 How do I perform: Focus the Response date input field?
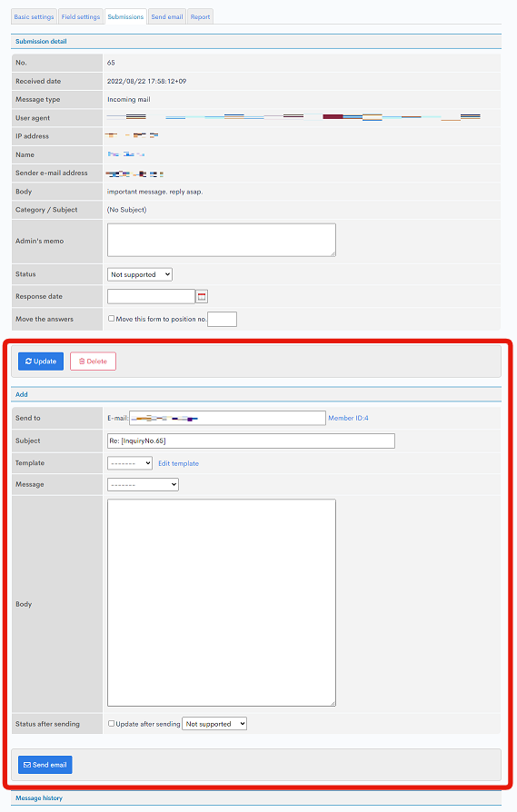pyautogui.click(x=151, y=296)
